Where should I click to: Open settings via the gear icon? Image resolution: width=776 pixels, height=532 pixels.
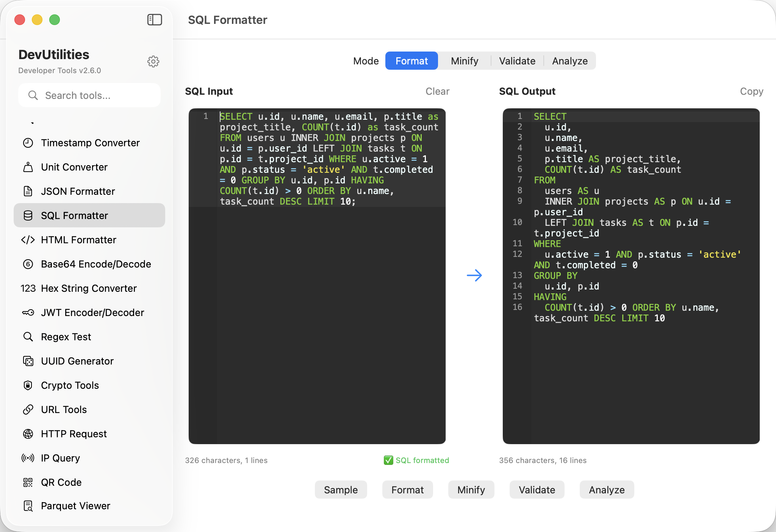click(153, 61)
